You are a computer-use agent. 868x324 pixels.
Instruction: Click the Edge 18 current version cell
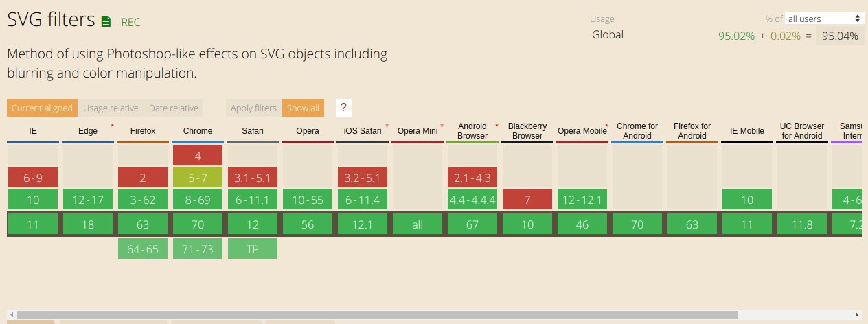click(88, 224)
